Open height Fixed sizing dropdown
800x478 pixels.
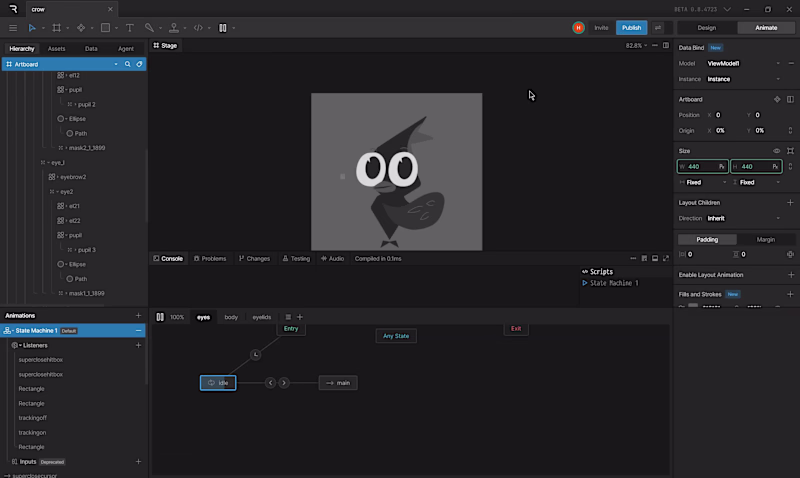point(756,183)
